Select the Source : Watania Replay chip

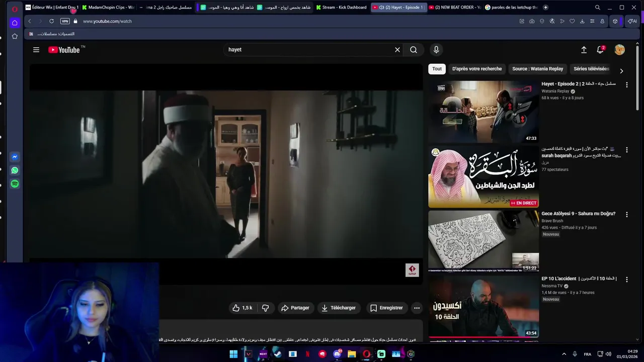coord(538,69)
